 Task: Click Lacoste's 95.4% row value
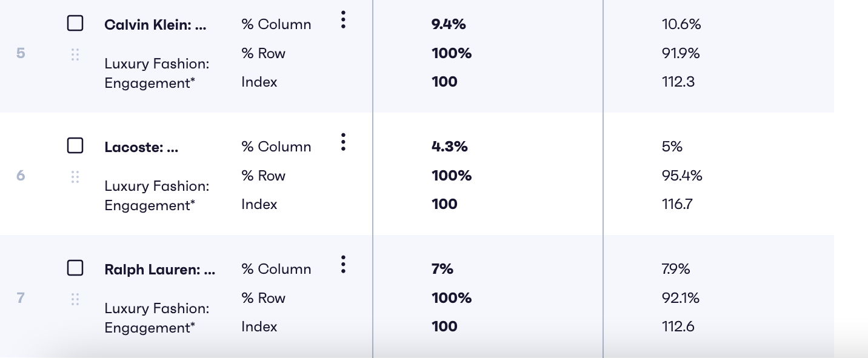[x=682, y=176]
